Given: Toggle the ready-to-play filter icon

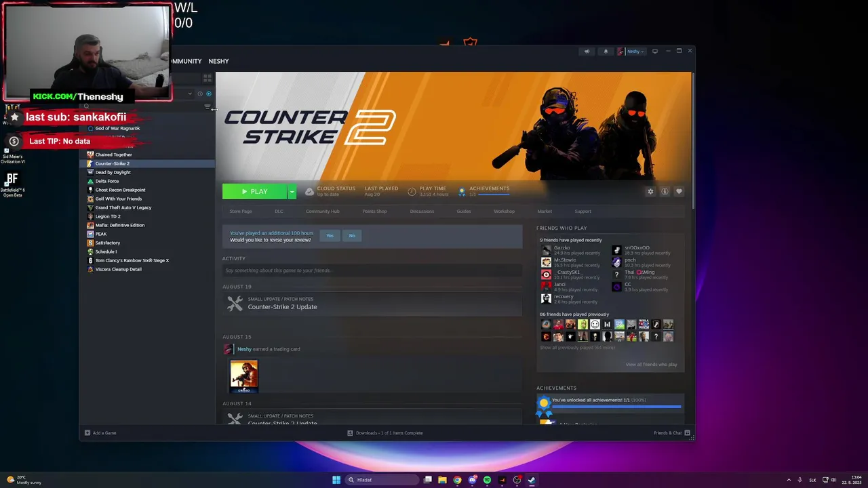Looking at the screenshot, I should point(208,94).
